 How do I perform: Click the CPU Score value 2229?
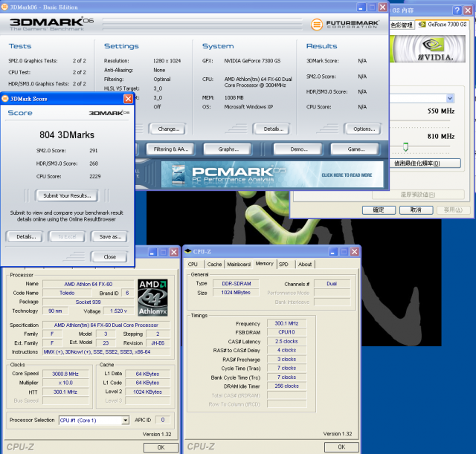[95, 176]
